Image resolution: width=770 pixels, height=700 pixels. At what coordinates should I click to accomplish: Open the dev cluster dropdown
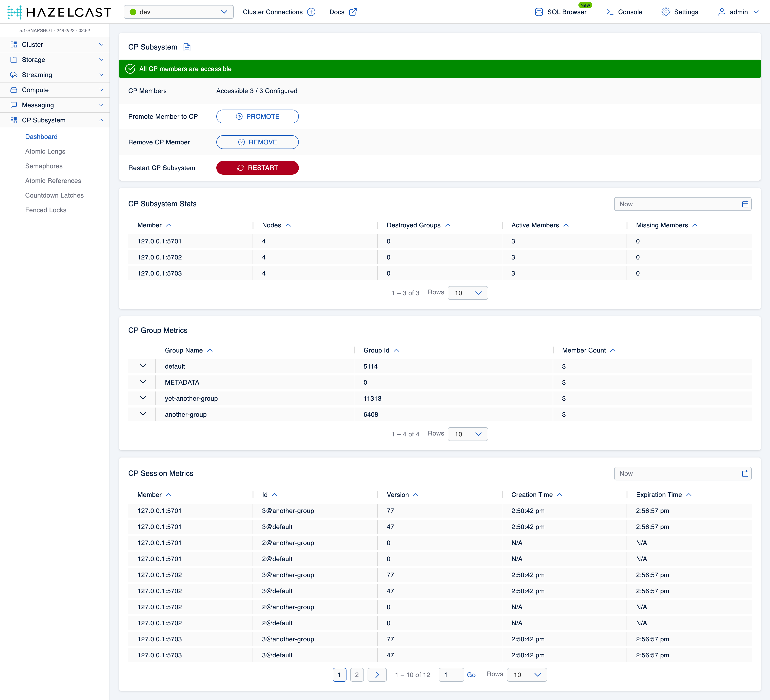point(178,12)
